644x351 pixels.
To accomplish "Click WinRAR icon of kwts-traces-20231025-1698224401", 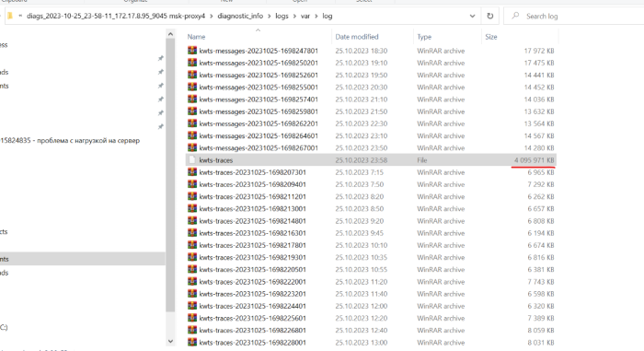I will click(x=191, y=305).
